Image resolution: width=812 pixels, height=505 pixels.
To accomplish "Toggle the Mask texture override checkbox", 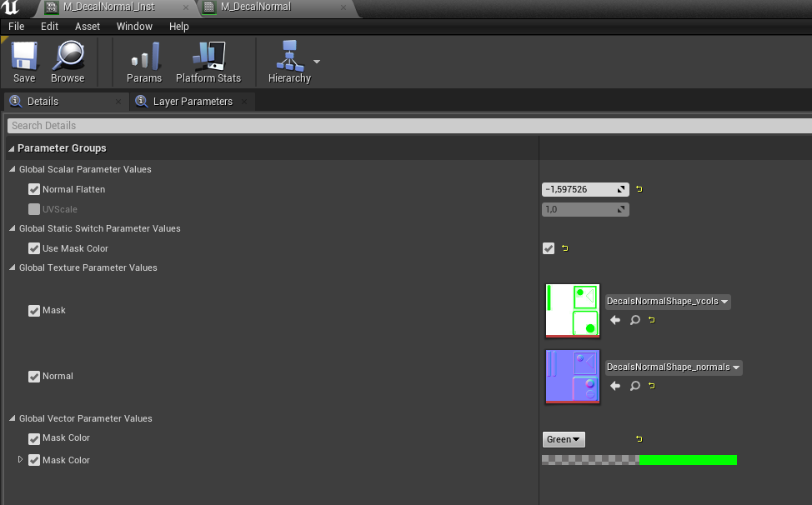I will (x=34, y=311).
